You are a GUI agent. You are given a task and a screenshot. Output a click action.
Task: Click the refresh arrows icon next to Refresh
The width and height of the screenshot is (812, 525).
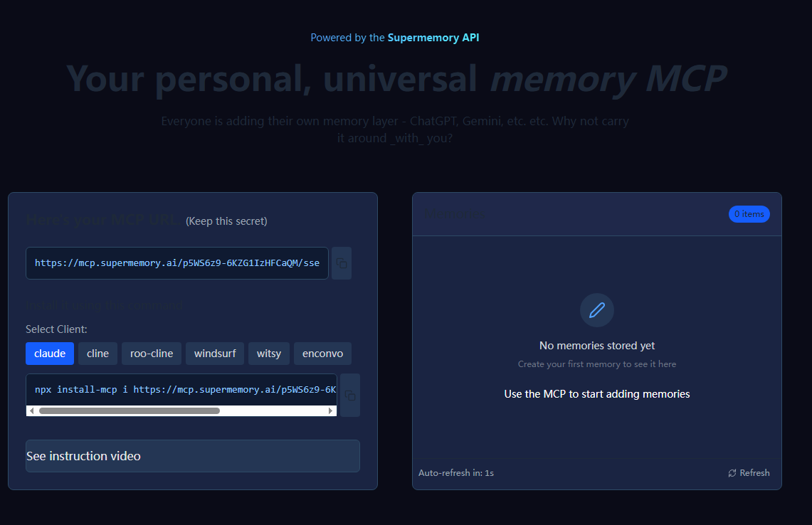(x=732, y=472)
